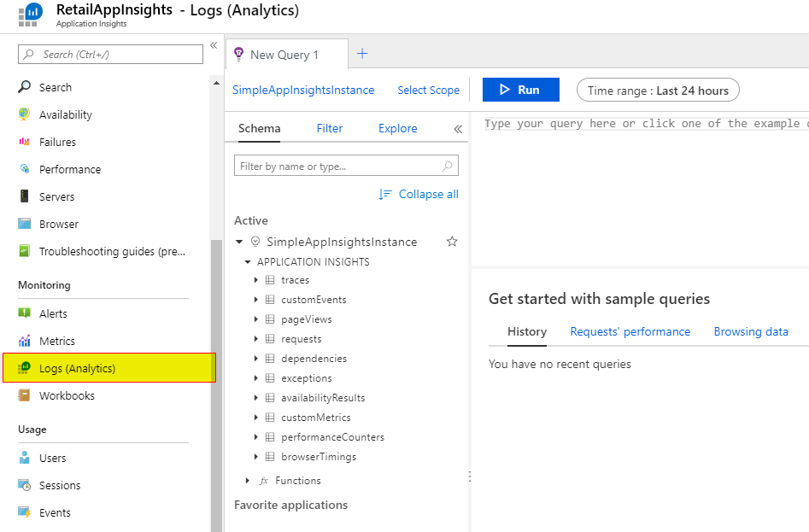Image resolution: width=809 pixels, height=532 pixels.
Task: Open the Requests' performance sample queries tab
Action: [630, 331]
